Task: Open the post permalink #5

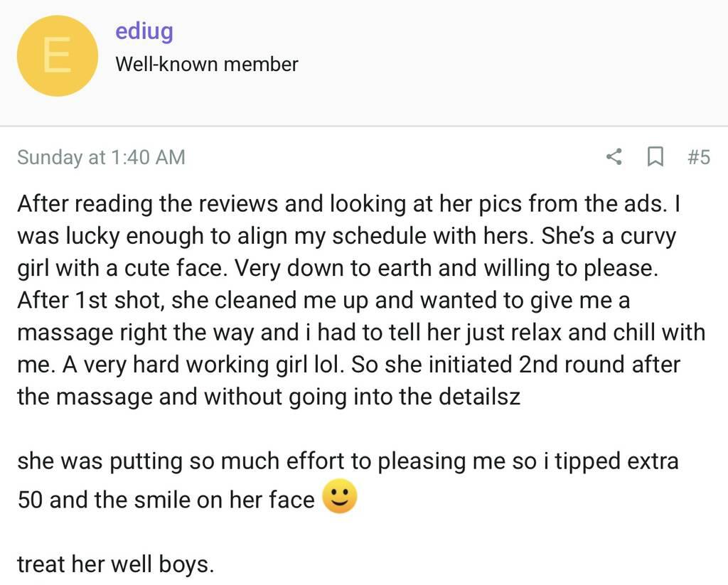Action: click(x=698, y=156)
